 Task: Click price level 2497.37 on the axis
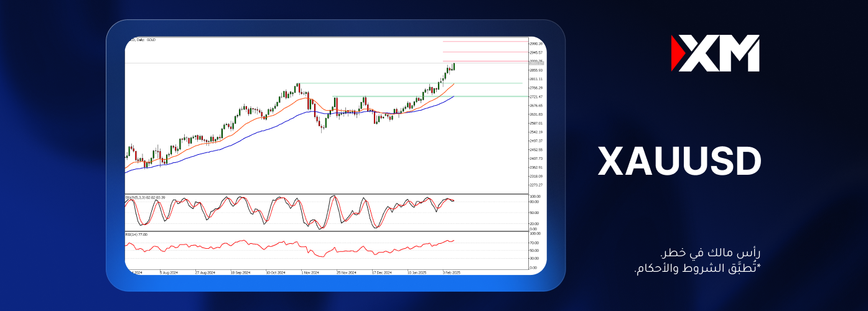coord(536,141)
